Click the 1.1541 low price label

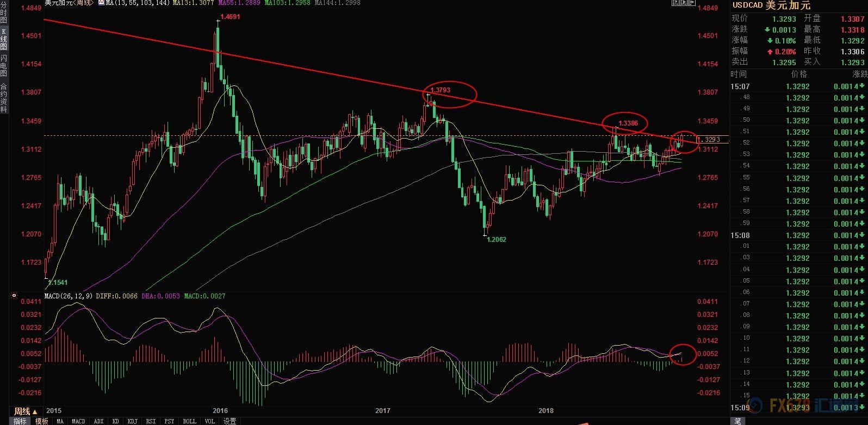(x=58, y=283)
